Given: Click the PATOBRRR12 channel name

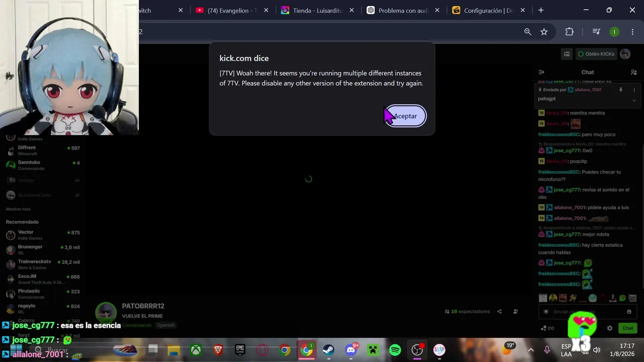Looking at the screenshot, I should pyautogui.click(x=143, y=306).
